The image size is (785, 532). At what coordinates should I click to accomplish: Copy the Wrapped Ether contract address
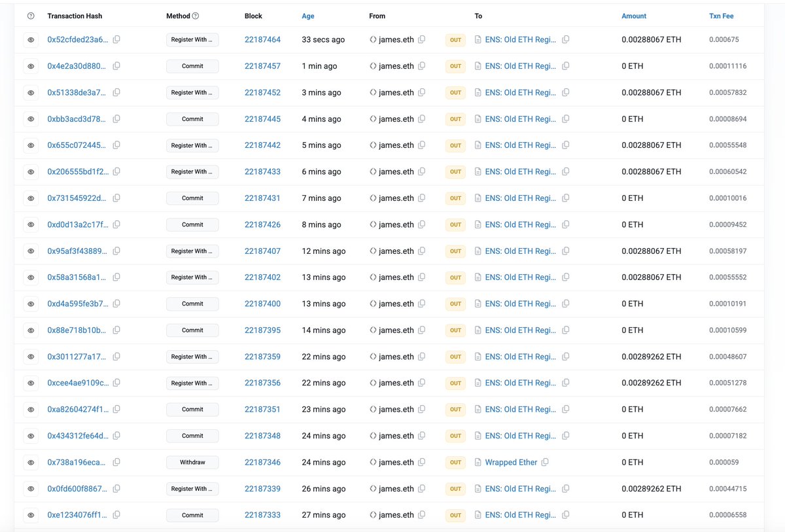(546, 462)
